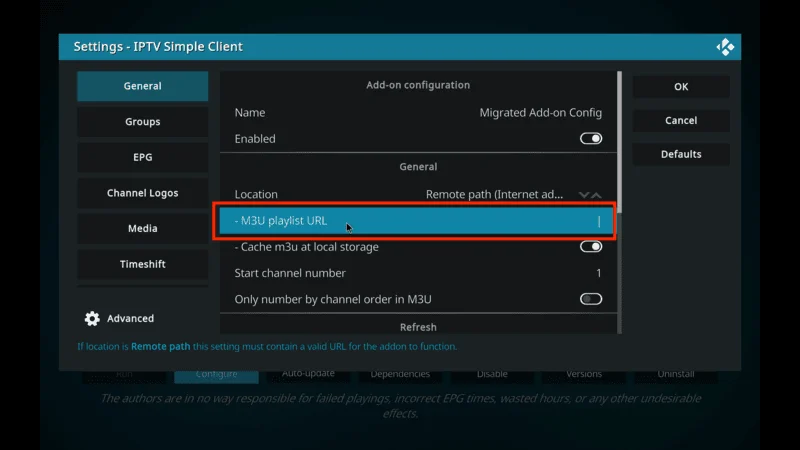
Task: Select the Name setting row
Action: tap(418, 113)
